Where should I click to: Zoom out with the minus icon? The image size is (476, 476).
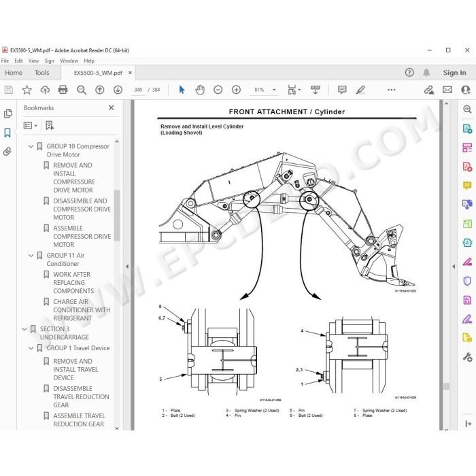(218, 90)
